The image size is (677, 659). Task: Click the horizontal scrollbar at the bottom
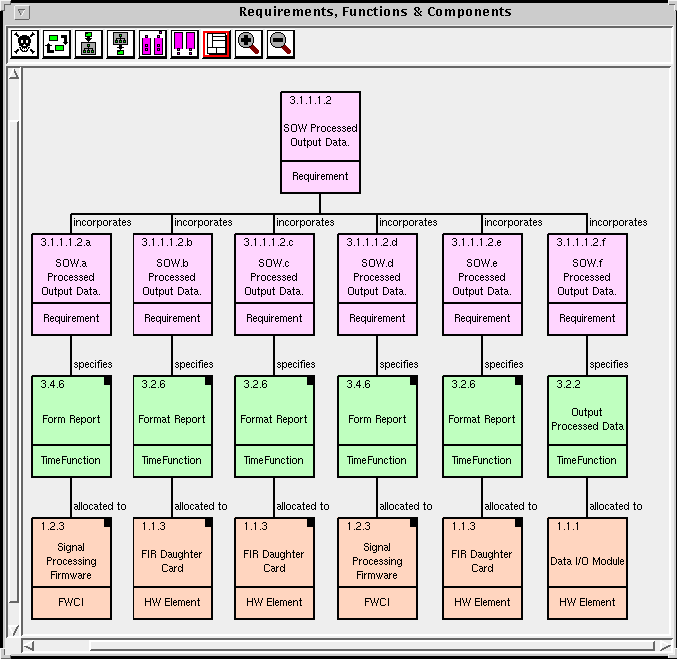coord(340,643)
